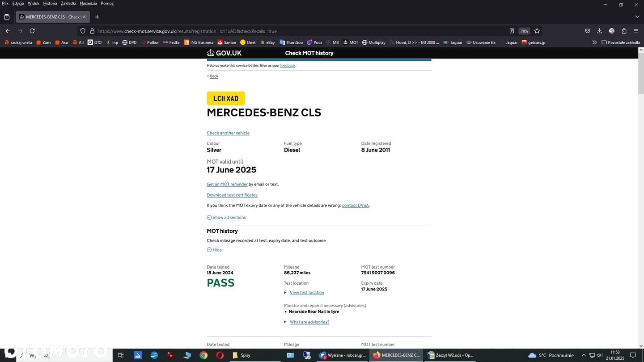The width and height of the screenshot is (644, 362).
Task: Open the FedEx bookmark
Action: [x=171, y=42]
